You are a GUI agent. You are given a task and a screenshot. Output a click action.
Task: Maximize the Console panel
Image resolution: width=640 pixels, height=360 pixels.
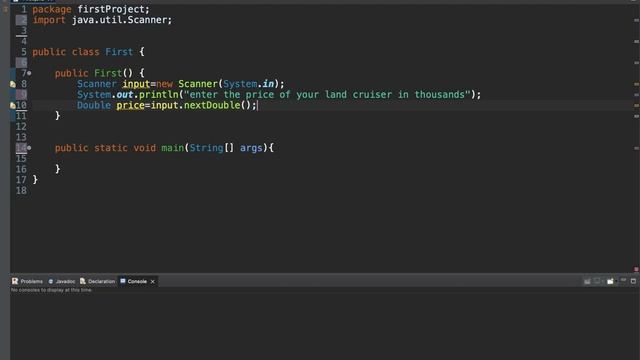click(633, 281)
